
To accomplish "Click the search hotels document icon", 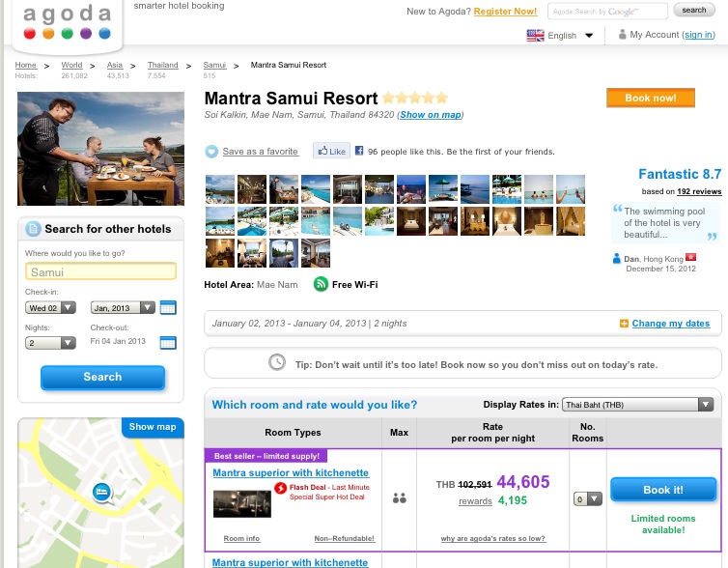I will (33, 229).
